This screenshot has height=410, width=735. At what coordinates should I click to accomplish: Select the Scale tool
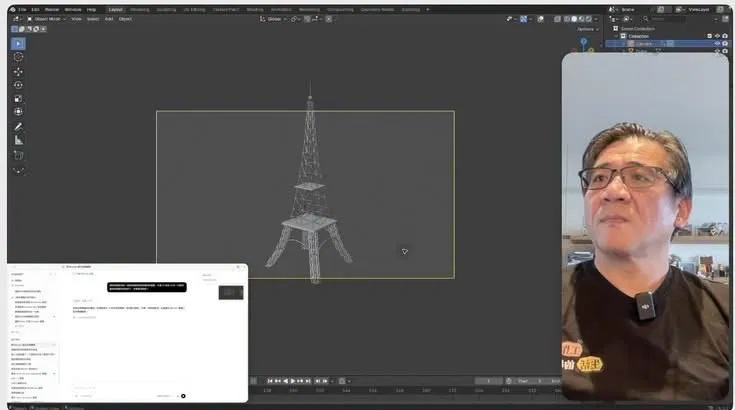[x=18, y=98]
